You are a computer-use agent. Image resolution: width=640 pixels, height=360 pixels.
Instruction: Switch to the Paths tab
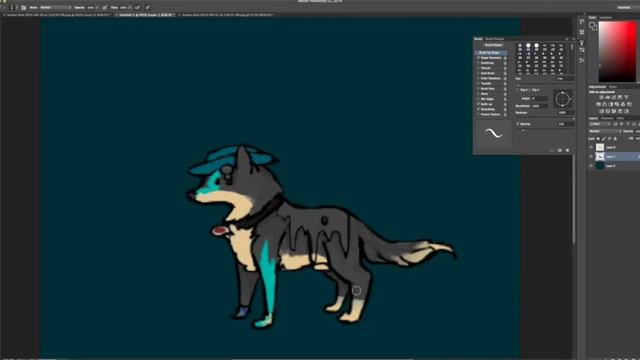pyautogui.click(x=620, y=118)
